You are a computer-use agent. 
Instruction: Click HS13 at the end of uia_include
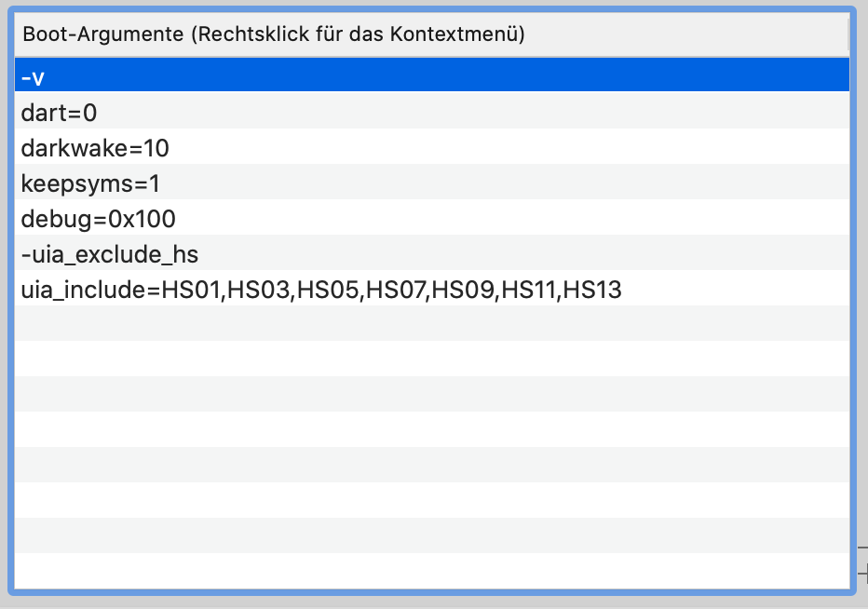[x=593, y=290]
